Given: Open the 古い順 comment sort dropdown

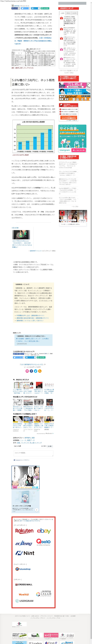Looking at the screenshot, I should 50,446.
